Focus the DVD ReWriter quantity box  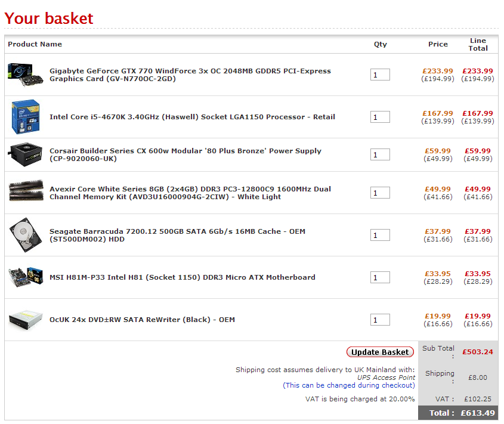pos(380,320)
